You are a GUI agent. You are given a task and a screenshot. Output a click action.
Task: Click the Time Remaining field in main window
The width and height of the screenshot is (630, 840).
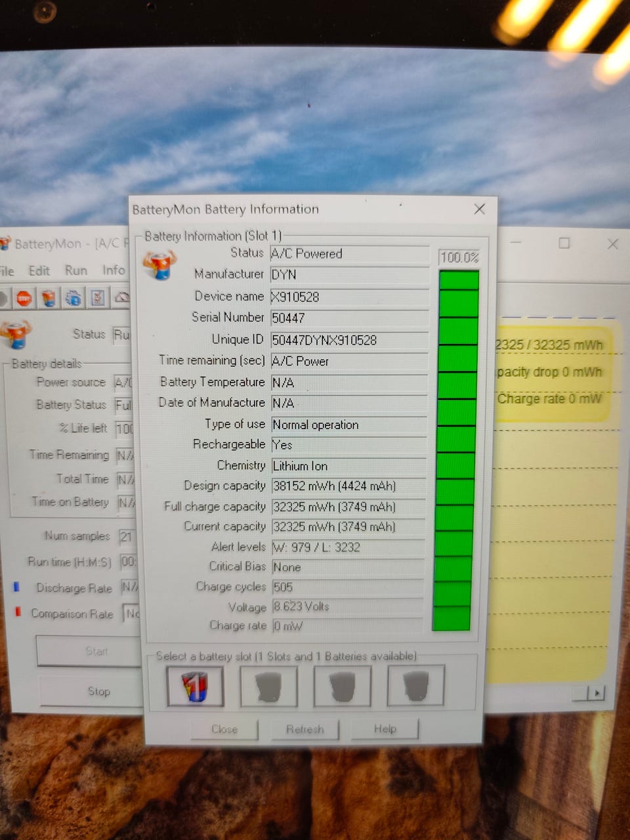(125, 455)
